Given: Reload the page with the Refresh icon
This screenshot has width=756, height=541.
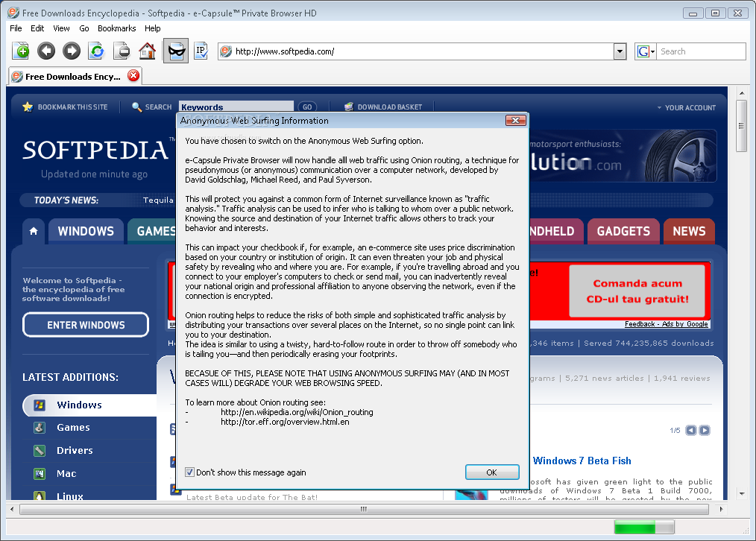Looking at the screenshot, I should [96, 51].
